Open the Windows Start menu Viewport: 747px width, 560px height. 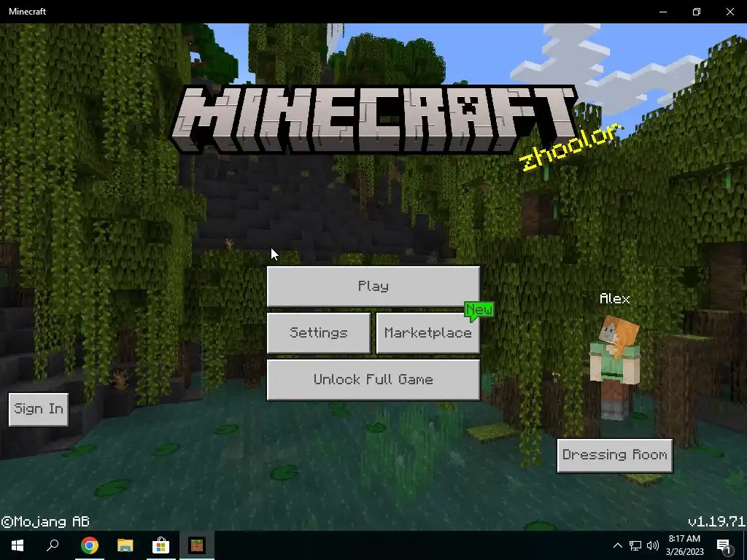18,545
